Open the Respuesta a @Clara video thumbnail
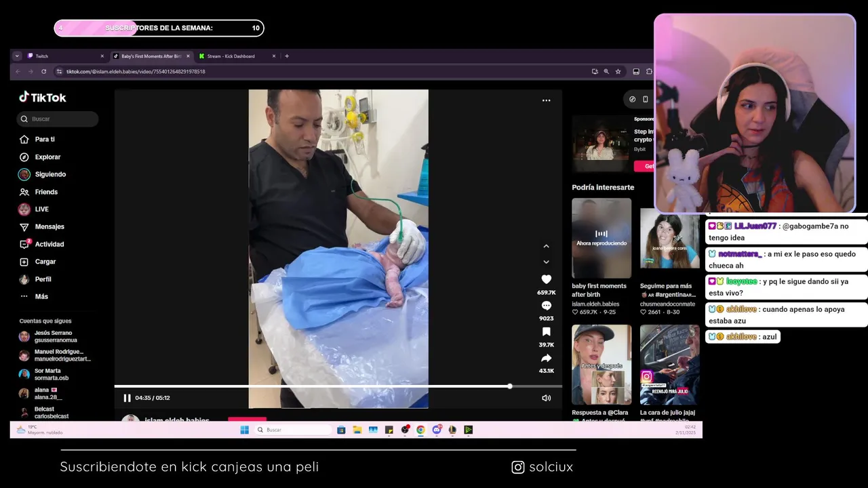Viewport: 868px width, 488px height. coord(601,365)
